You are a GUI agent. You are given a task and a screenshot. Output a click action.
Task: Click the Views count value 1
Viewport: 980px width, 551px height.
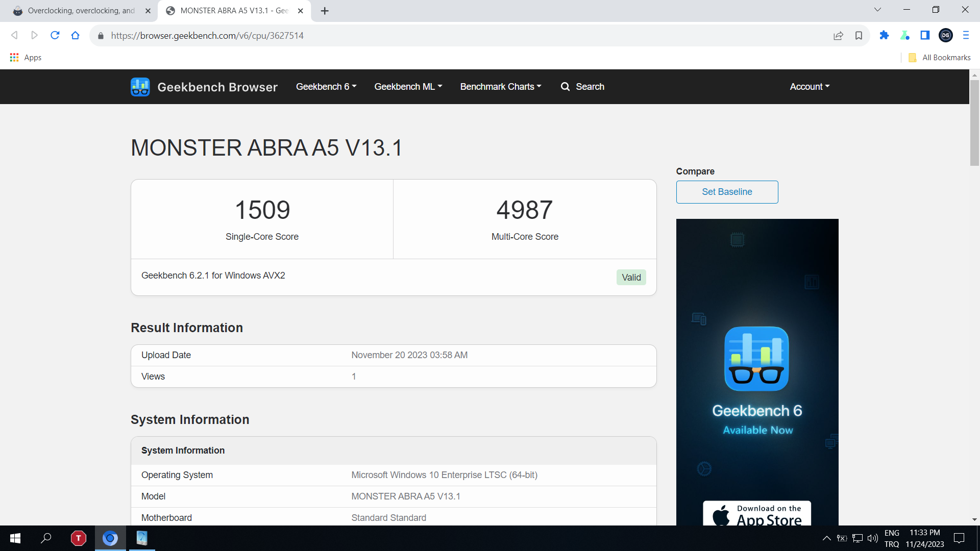(354, 377)
